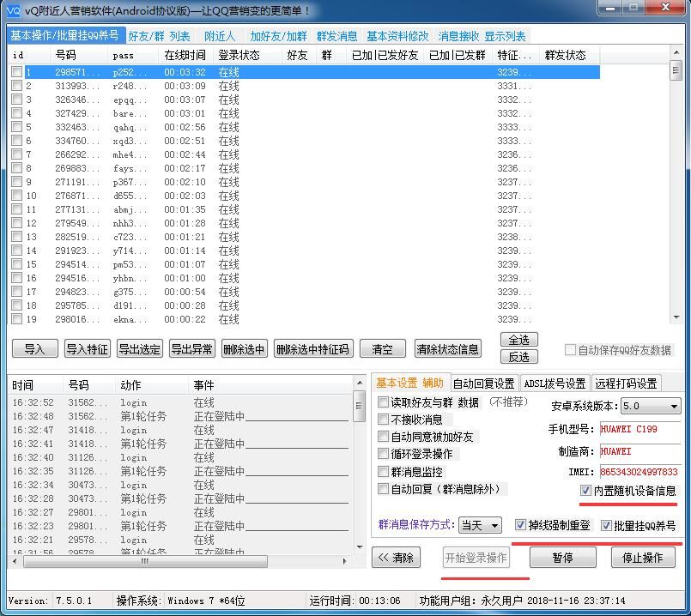Enable 自动同意被加好友 checkbox
Image resolution: width=691 pixels, height=616 pixels.
[383, 437]
